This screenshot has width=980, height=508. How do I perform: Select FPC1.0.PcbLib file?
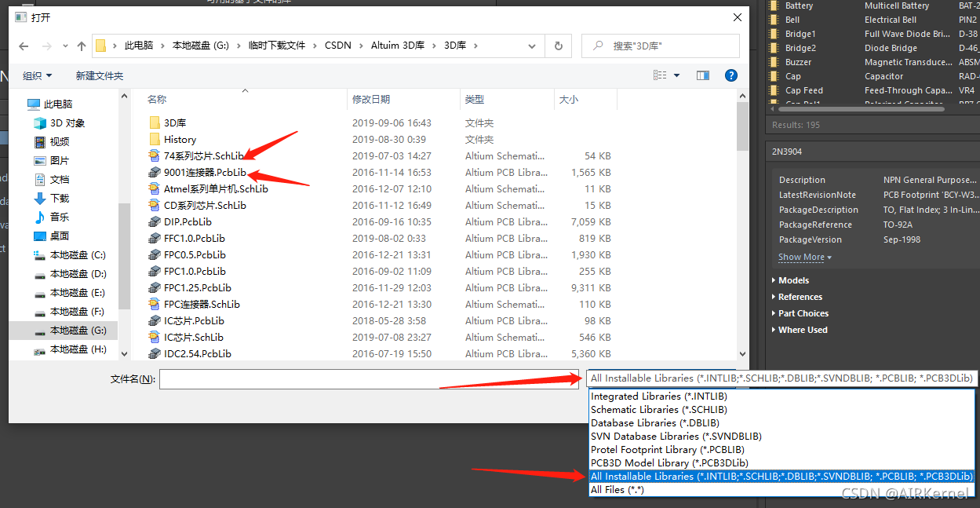(195, 272)
